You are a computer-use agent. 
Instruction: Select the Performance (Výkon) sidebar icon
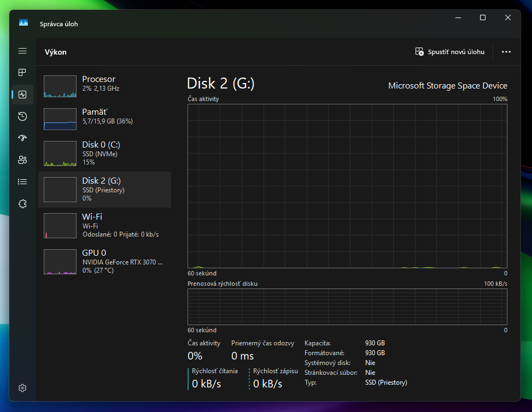point(22,94)
